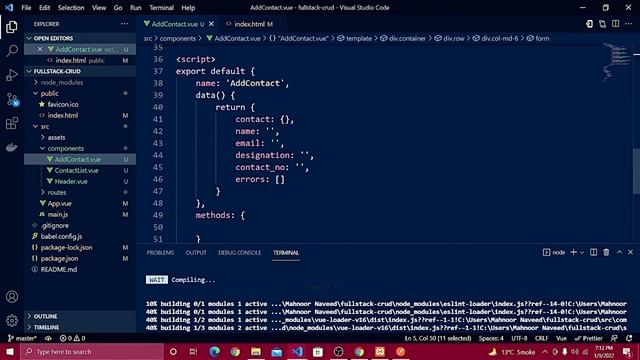Screen dimensions: 640x360
Task: Maximize the panel with up chevron
Action: (x=619, y=252)
